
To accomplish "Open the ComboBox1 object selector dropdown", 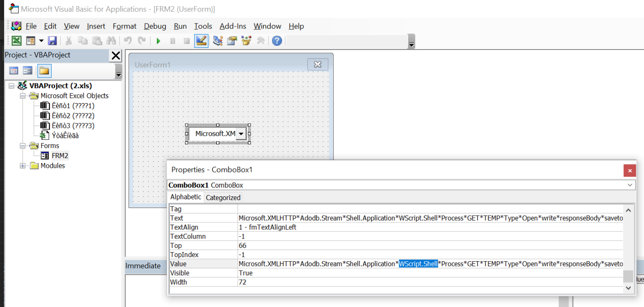I will click(630, 185).
